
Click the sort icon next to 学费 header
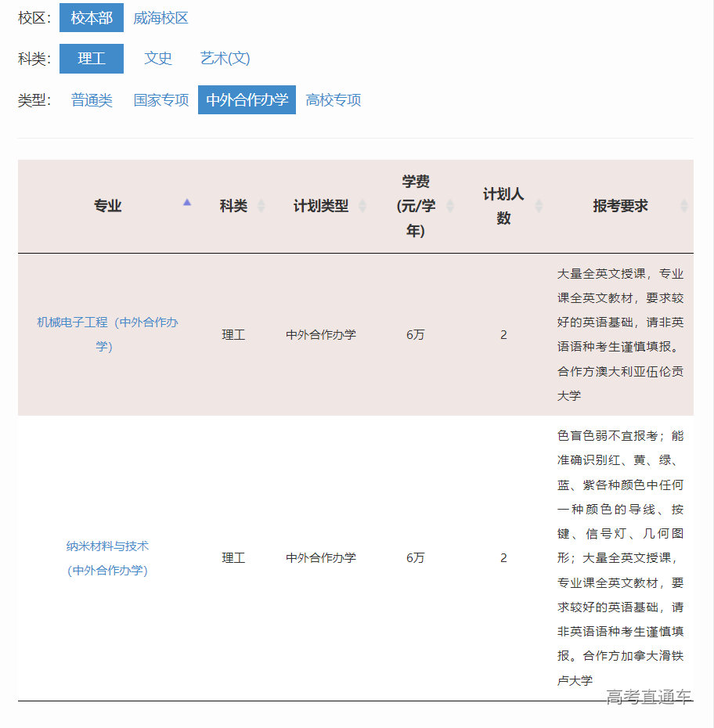pos(449,207)
